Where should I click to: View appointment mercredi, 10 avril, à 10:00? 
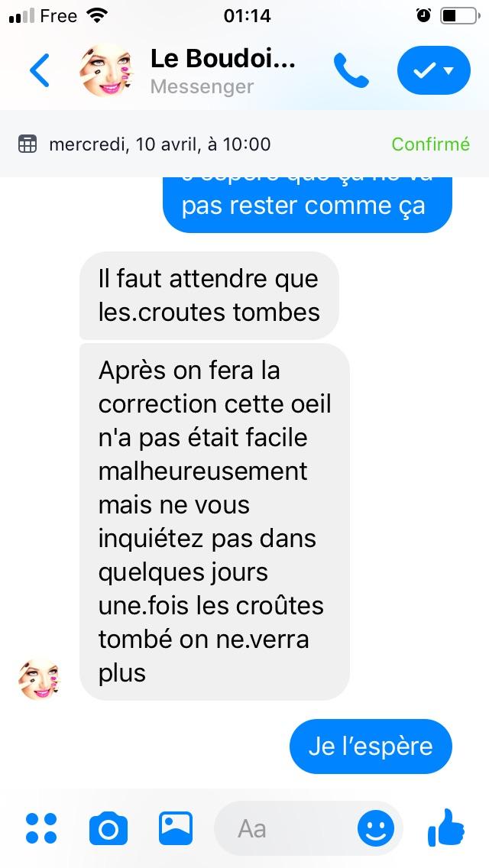pos(160,144)
